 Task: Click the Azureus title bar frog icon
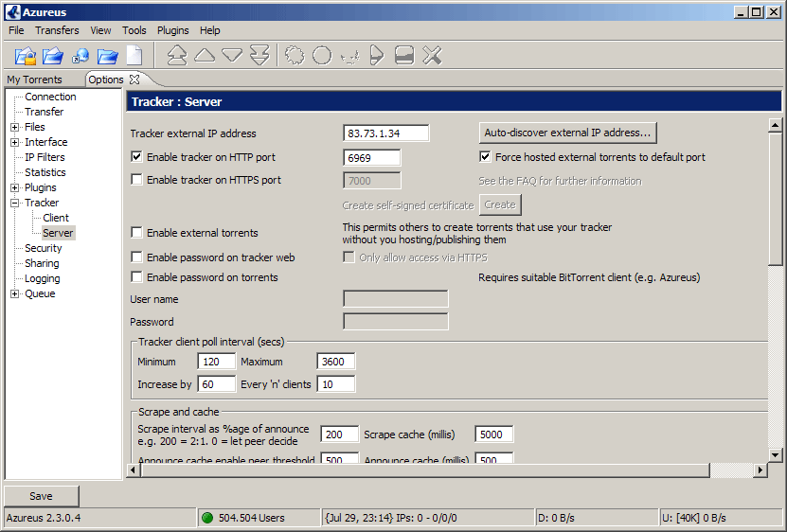(x=12, y=12)
